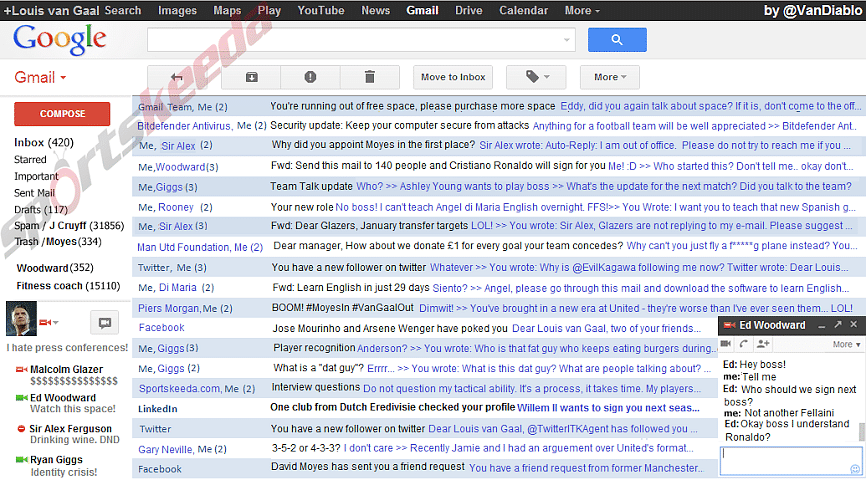Select Drive in top navigation bar
The height and width of the screenshot is (480, 866).
click(x=468, y=10)
